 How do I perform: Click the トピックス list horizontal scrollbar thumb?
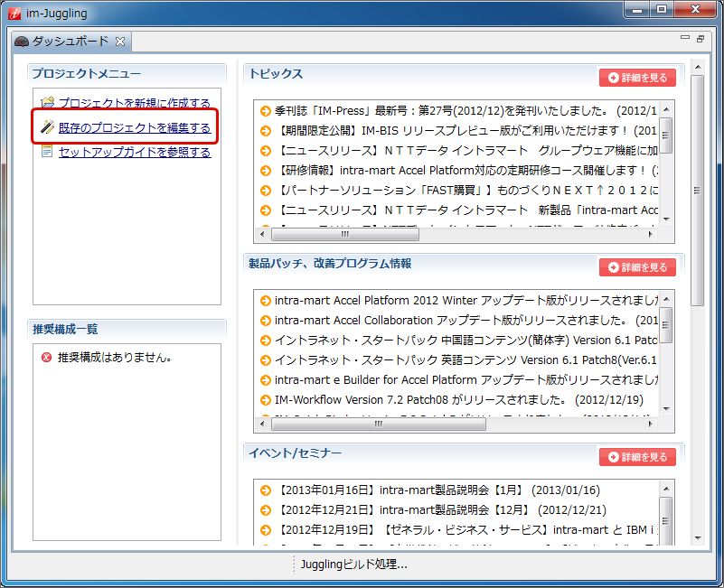tap(345, 235)
